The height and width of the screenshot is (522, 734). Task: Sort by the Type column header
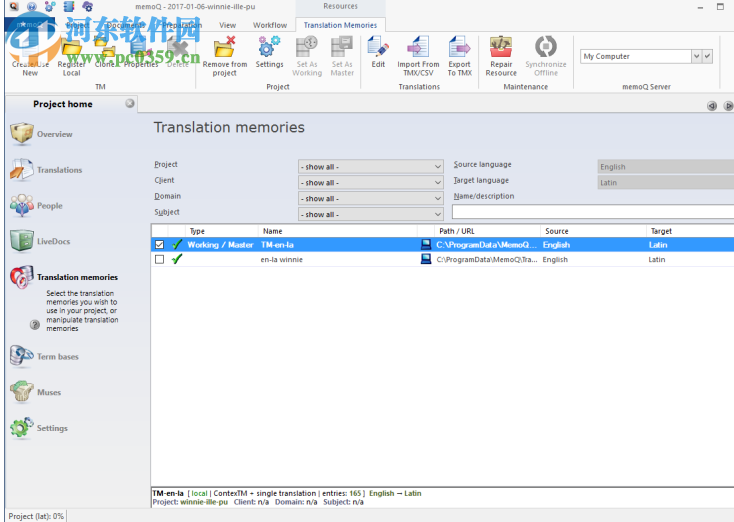click(x=221, y=231)
